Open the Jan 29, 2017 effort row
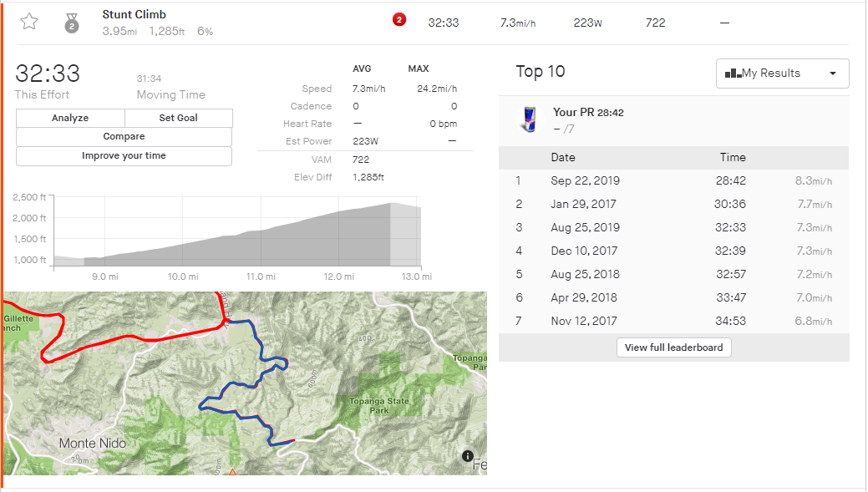This screenshot has width=868, height=492. tap(584, 204)
